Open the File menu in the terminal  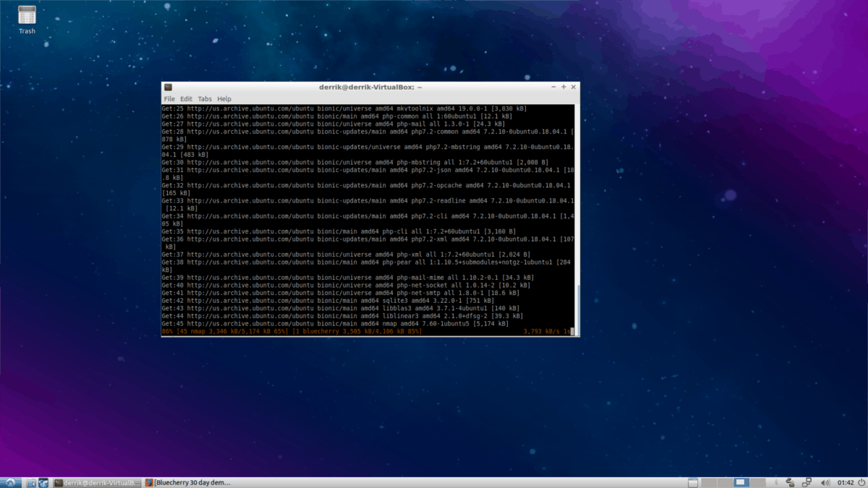[x=169, y=98]
